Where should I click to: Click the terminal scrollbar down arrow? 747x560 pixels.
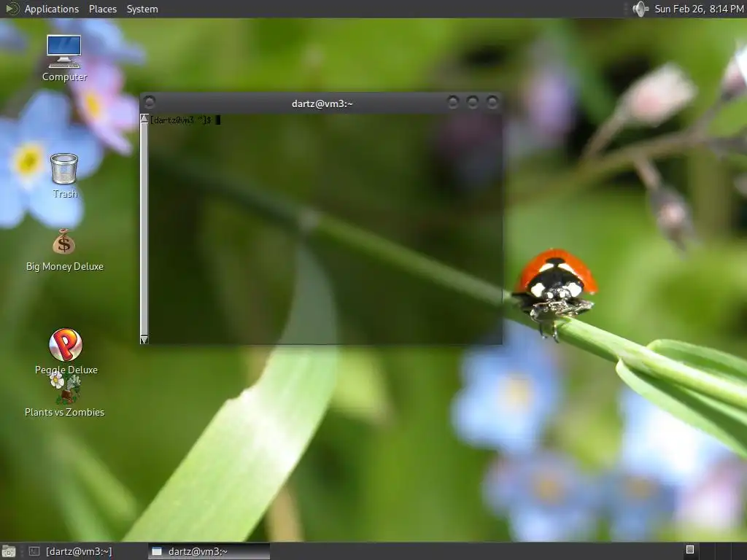(x=144, y=340)
